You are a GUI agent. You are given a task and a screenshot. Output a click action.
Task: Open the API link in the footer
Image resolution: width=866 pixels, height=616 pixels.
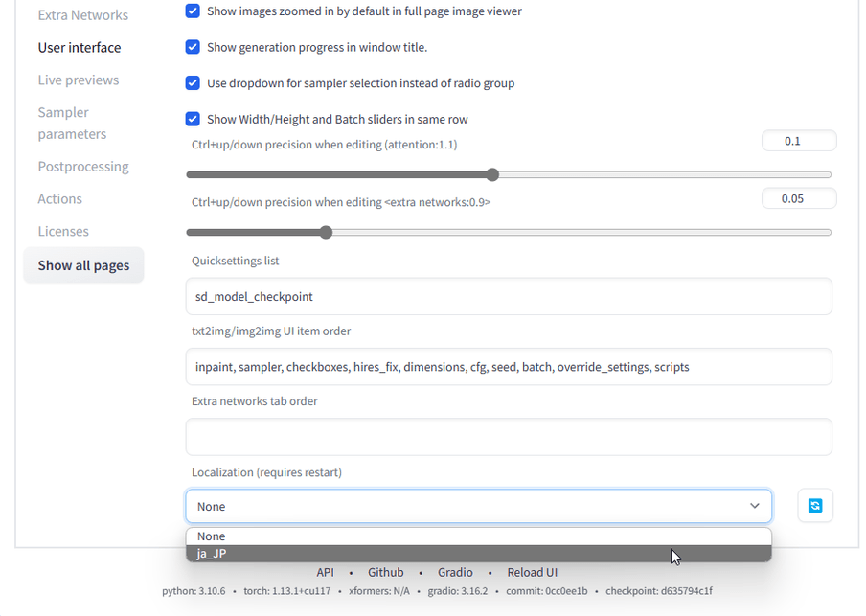(326, 572)
